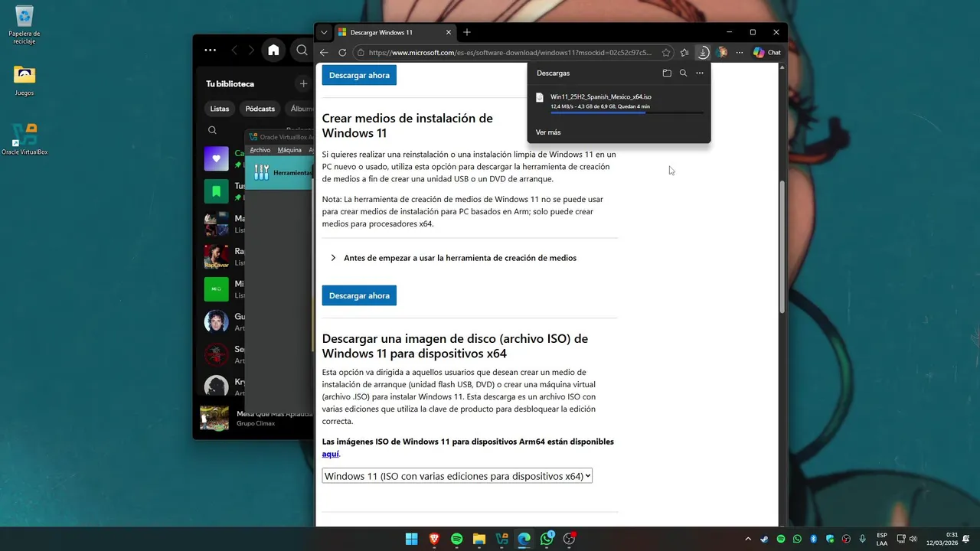Open Copilot Chat in Edge
This screenshot has width=980, height=551.
click(x=767, y=53)
